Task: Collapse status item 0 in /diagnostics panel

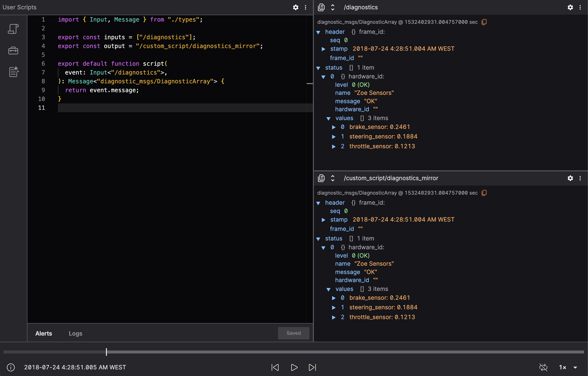Action: pyautogui.click(x=323, y=77)
